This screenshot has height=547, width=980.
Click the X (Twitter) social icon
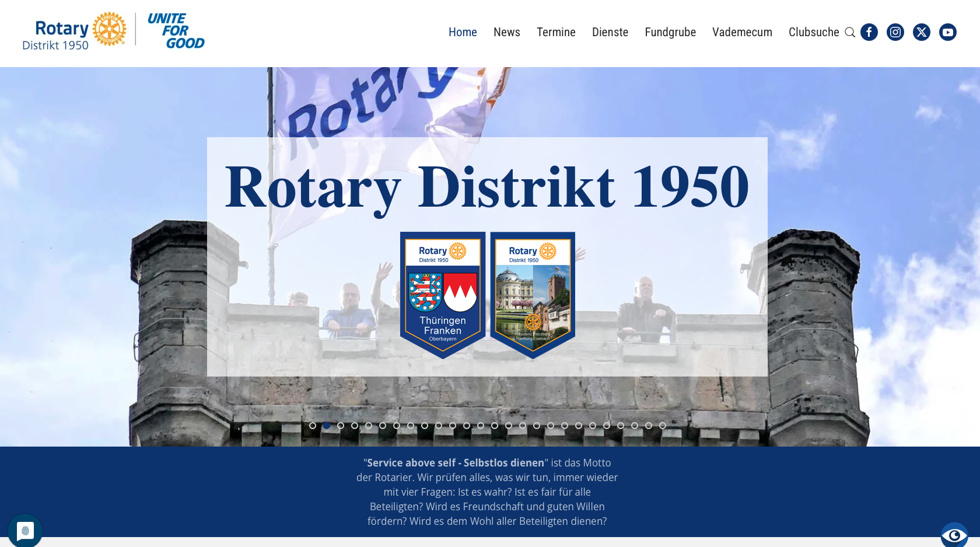point(921,32)
